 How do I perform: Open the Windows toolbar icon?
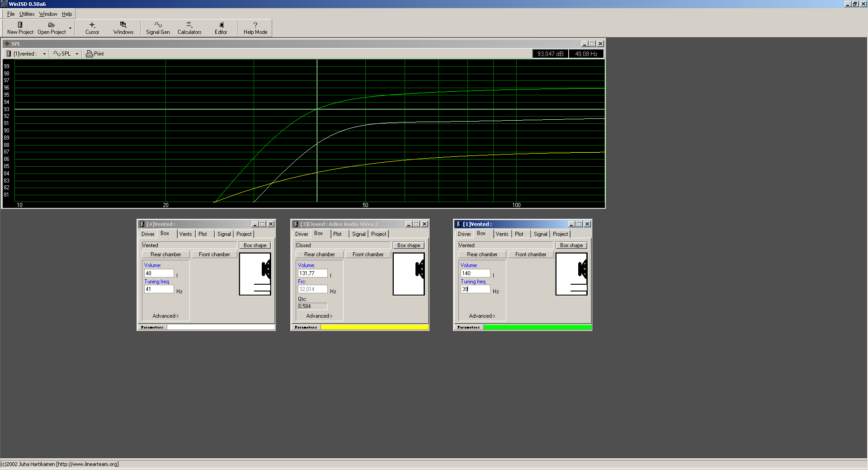(x=123, y=25)
